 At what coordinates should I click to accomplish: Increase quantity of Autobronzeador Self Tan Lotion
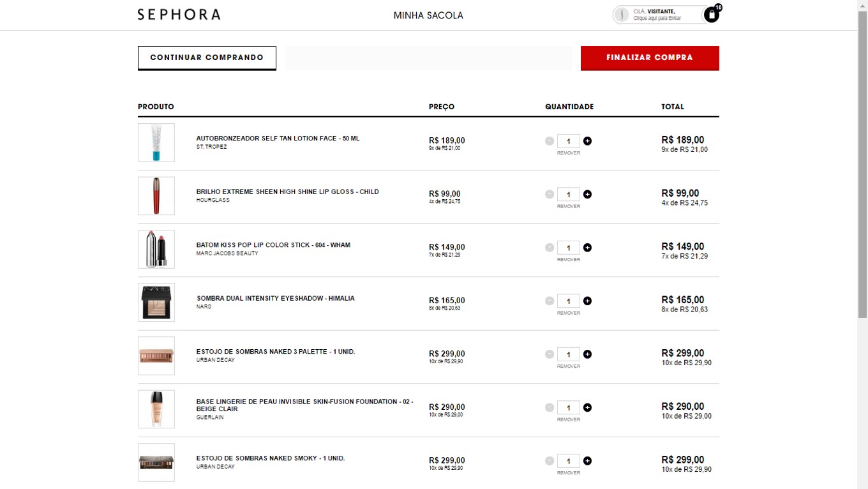pos(587,141)
